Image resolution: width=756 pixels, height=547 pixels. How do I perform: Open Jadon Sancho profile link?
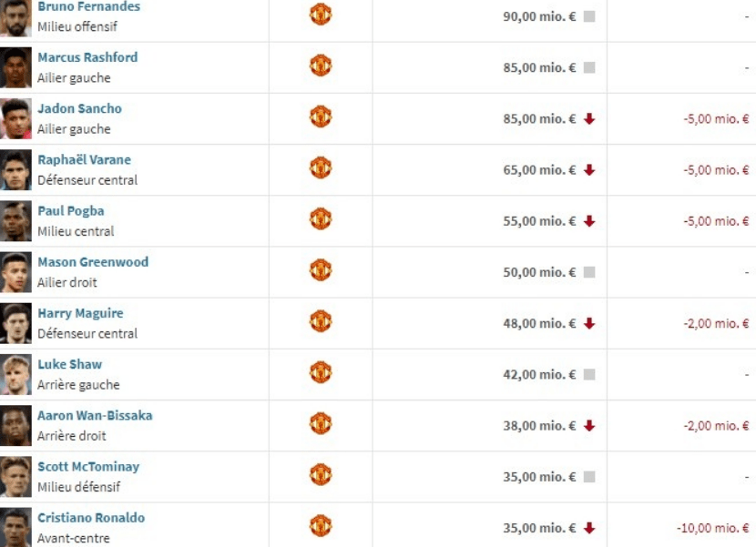point(79,108)
